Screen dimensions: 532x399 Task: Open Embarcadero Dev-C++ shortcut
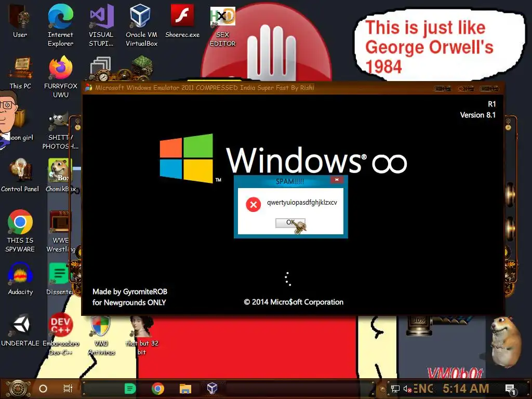click(x=61, y=334)
